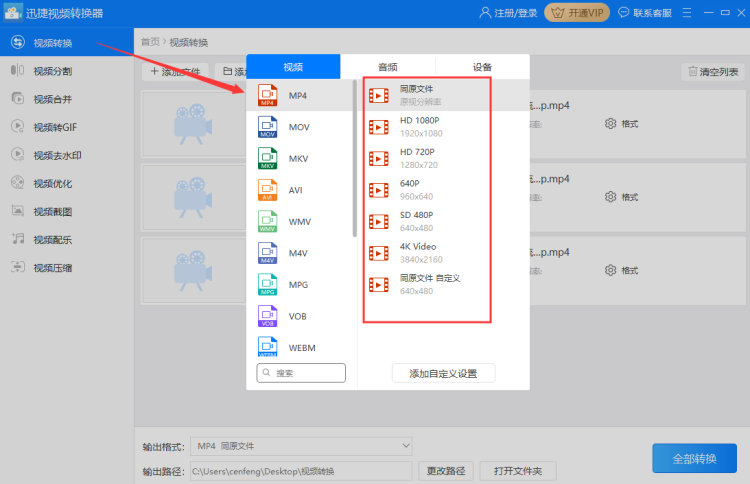Click the 输出路径 path field
Image resolution: width=750 pixels, height=484 pixels.
(301, 471)
